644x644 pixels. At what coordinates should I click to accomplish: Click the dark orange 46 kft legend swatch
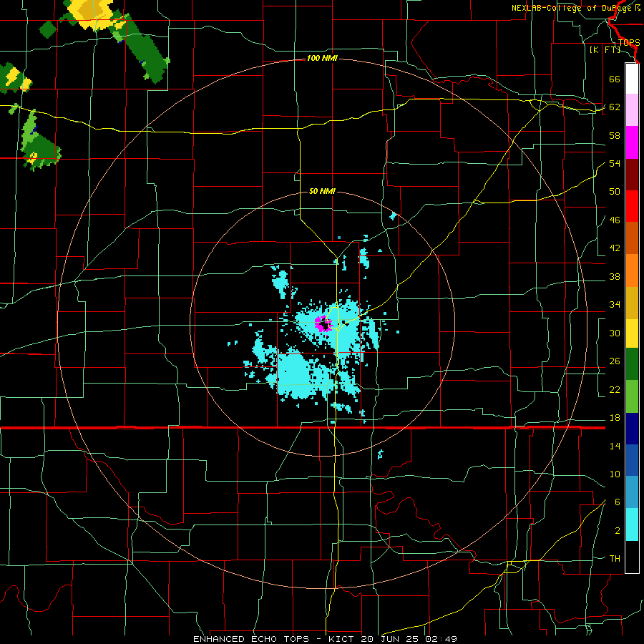(632, 238)
